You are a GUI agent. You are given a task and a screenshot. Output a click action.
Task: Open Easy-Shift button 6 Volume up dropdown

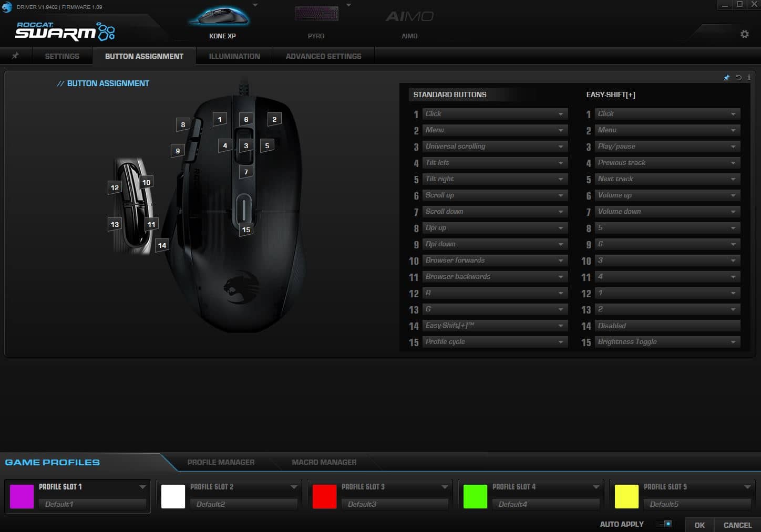click(667, 195)
